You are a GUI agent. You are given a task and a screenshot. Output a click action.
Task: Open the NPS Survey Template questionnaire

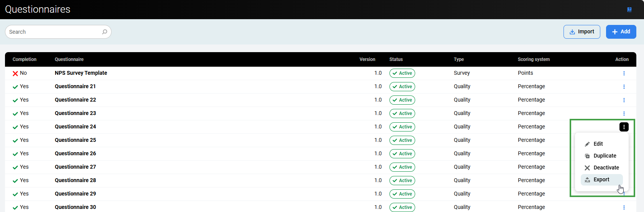pos(81,73)
